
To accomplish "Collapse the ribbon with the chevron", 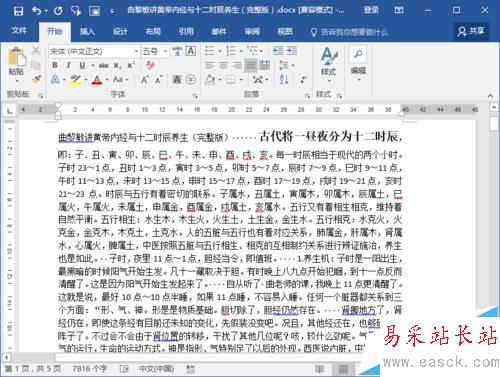I will [490, 96].
